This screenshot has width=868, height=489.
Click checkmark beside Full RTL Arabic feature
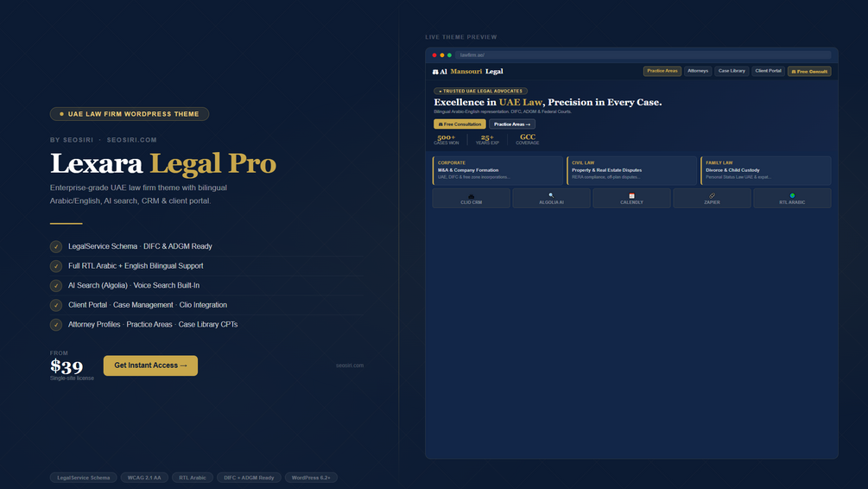56,266
